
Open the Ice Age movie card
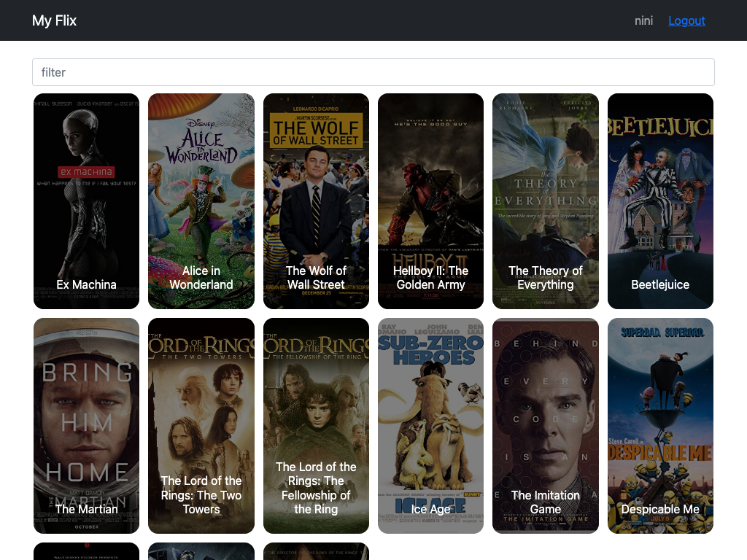point(430,425)
